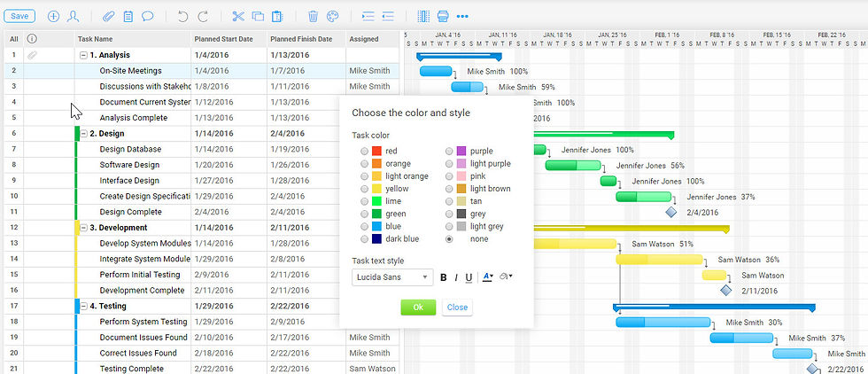
Task: Click the cut scissors icon
Action: click(x=238, y=16)
